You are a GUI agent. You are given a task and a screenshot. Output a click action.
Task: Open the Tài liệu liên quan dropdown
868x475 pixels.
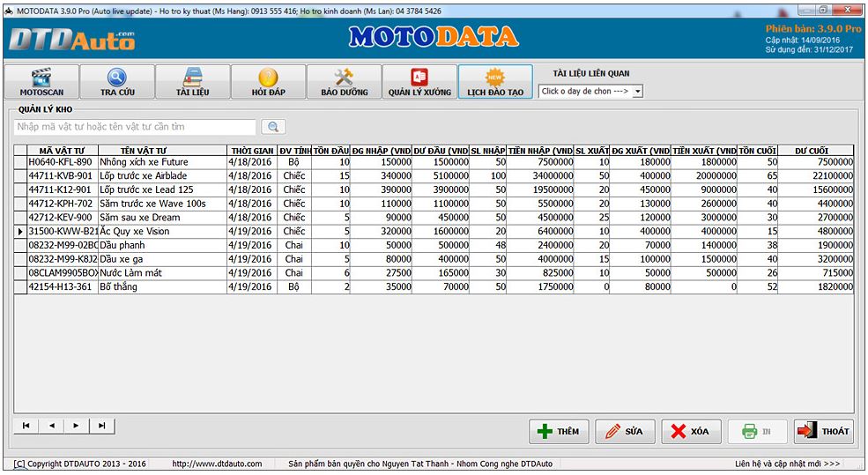tap(638, 92)
